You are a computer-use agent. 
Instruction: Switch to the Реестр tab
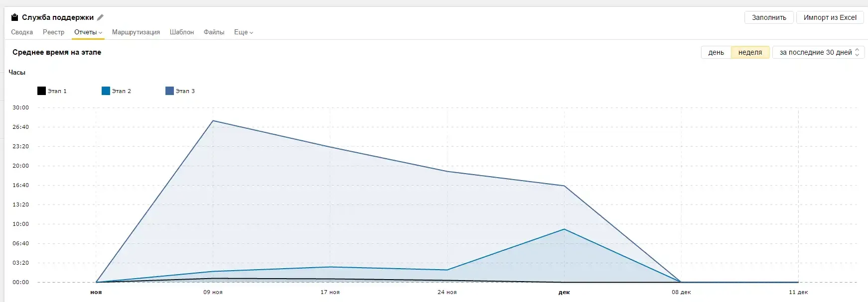(x=53, y=32)
